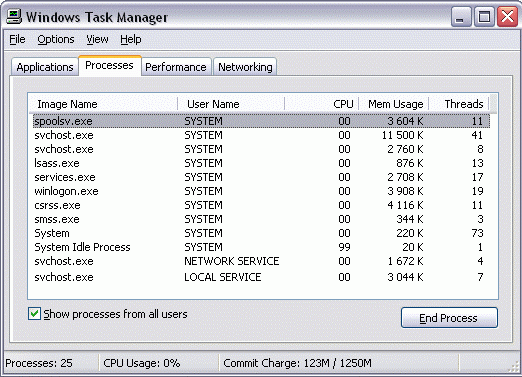Screen dimensions: 522x377
Task: Select svchost.exe run by LOCAL SERVICE
Action: click(261, 277)
